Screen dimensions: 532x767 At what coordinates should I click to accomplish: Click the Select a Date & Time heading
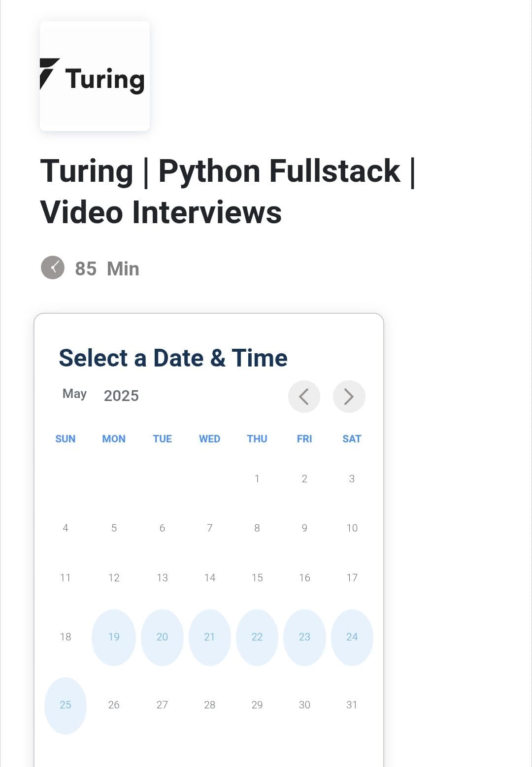click(173, 358)
